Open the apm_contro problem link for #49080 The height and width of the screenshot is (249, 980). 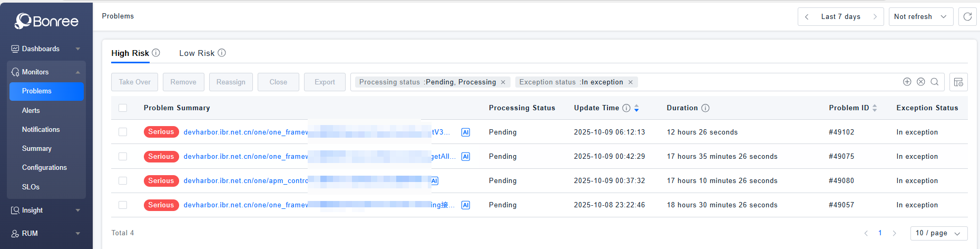point(246,181)
